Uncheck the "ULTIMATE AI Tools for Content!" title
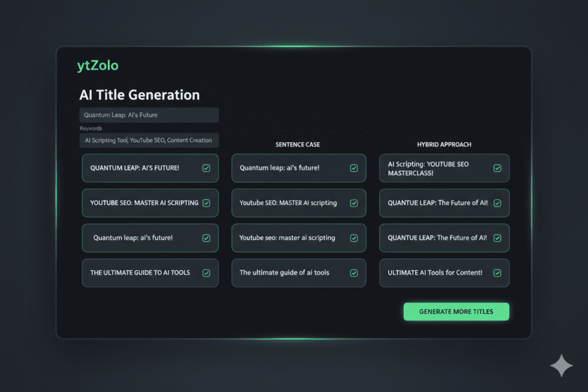Image resolution: width=588 pixels, height=392 pixels. [497, 273]
